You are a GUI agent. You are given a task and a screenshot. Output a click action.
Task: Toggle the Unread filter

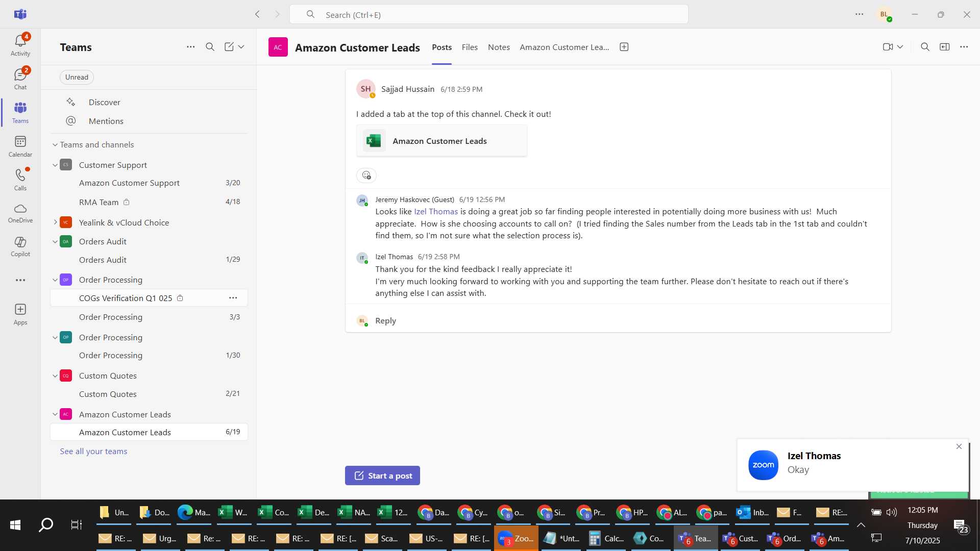pos(77,77)
